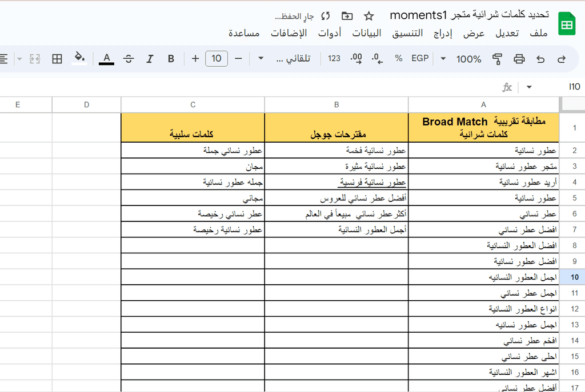This screenshot has width=585, height=392.
Task: Select cell متجر عطور نسائية
Action: point(484,166)
